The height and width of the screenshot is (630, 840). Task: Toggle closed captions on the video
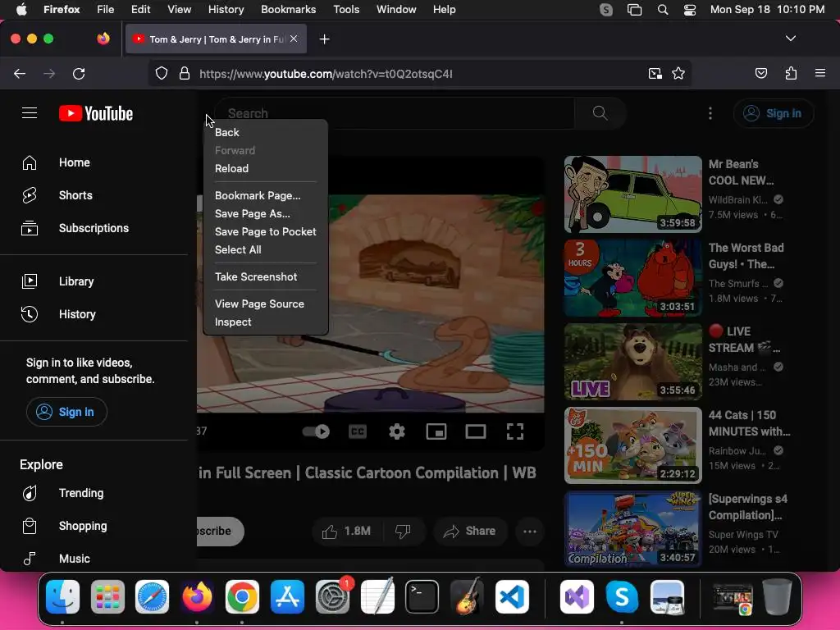(358, 431)
